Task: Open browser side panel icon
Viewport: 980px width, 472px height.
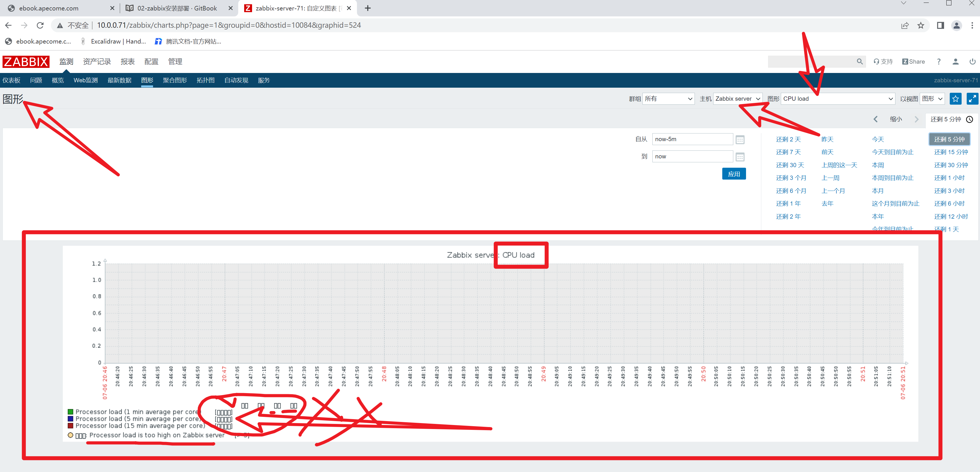Action: [x=940, y=25]
